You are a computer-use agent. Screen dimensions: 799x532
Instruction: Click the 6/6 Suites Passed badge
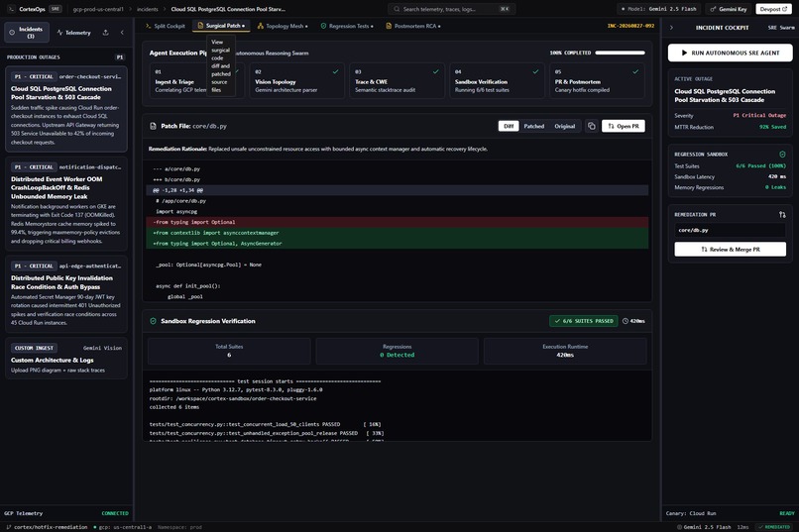[x=584, y=321]
